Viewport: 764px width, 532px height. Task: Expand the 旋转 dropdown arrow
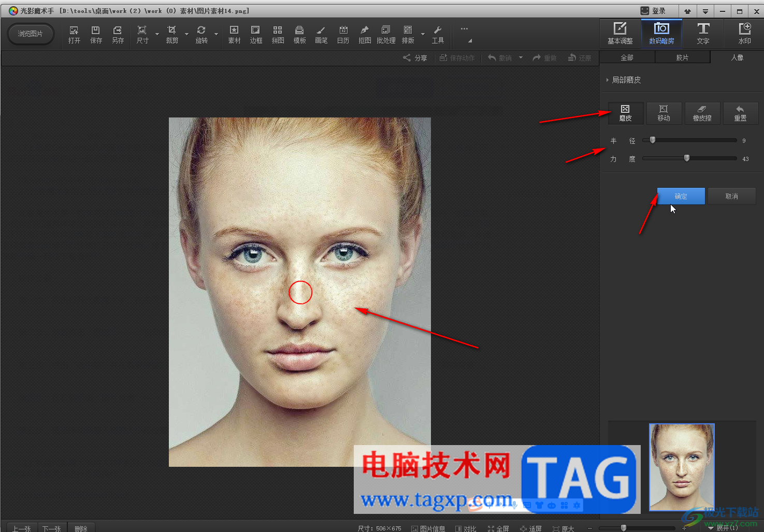pos(216,34)
